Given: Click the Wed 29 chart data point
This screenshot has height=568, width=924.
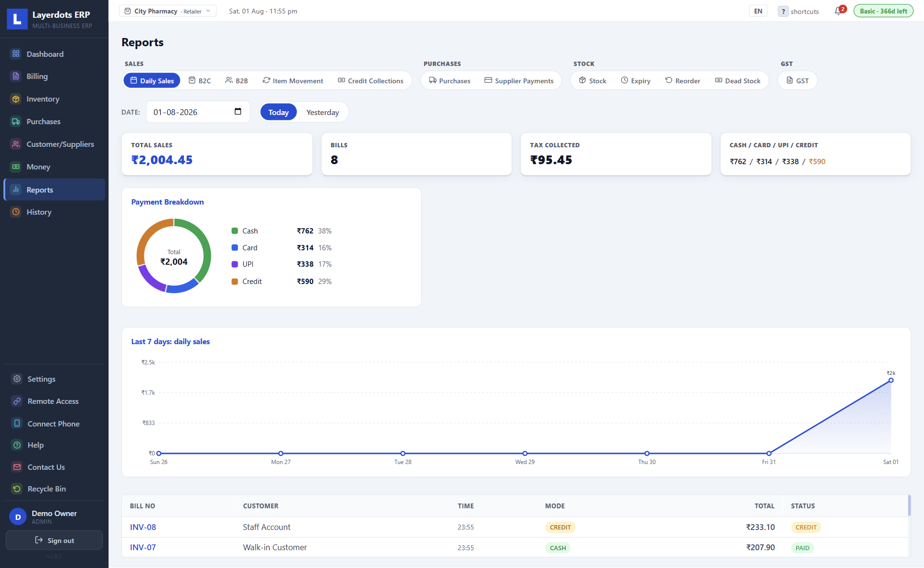Looking at the screenshot, I should tap(525, 453).
